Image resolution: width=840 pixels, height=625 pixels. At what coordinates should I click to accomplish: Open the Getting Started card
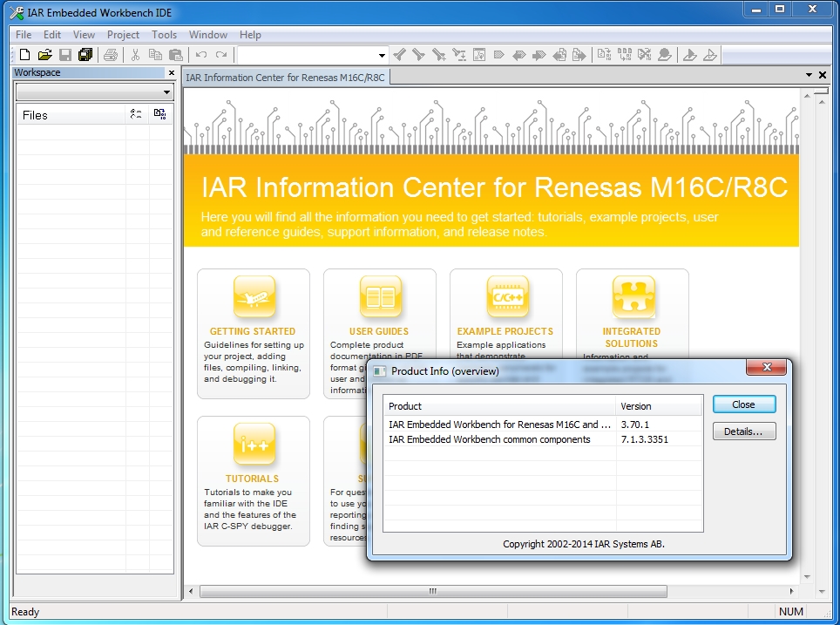pos(254,333)
